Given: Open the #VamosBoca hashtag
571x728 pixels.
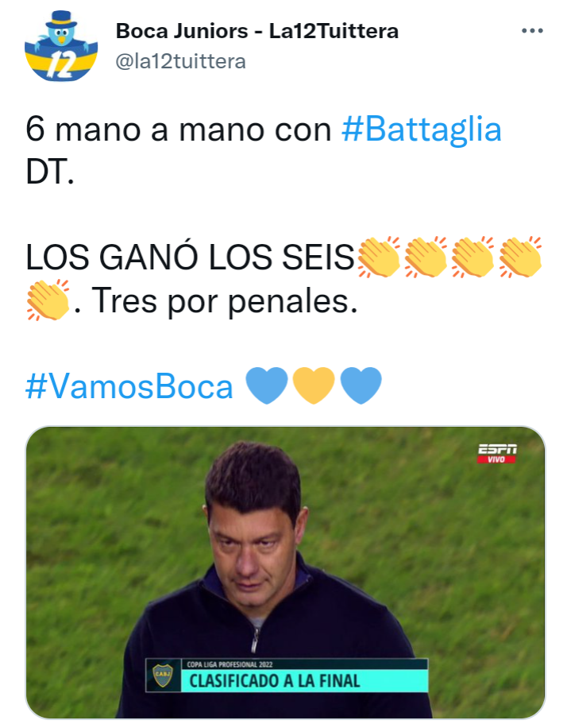Looking at the screenshot, I should tap(129, 387).
